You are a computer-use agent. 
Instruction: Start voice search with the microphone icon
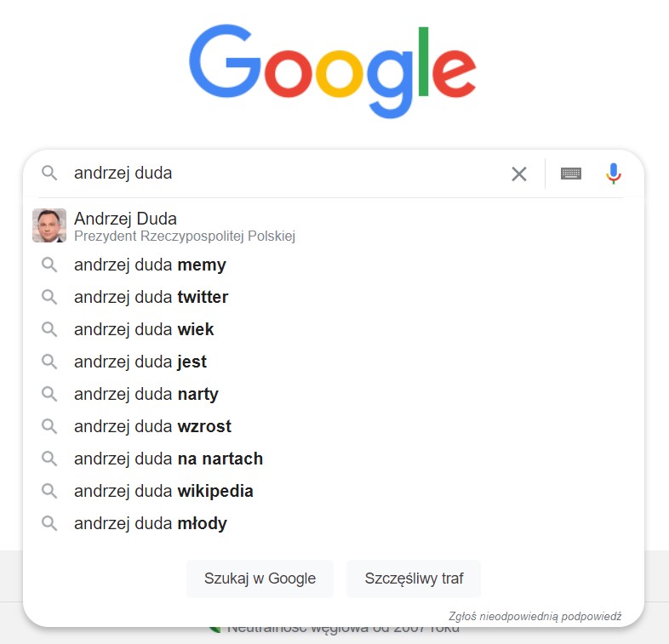pyautogui.click(x=614, y=174)
